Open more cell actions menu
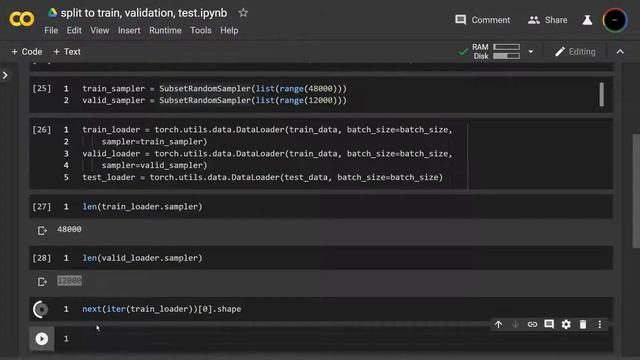Screen dimensions: 640x360 click(x=600, y=324)
